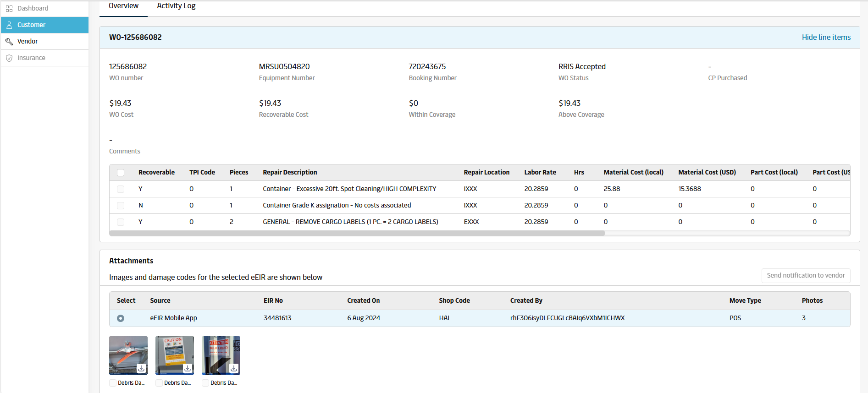This screenshot has width=868, height=393.
Task: Check the Spot Cleaning line item checkbox
Action: pyautogui.click(x=121, y=189)
